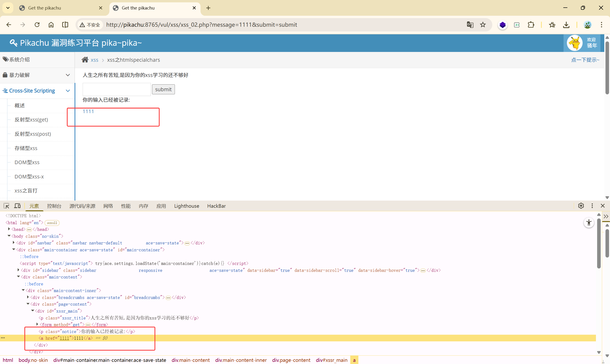610x364 pixels.
Task: Open DevTools settings gear
Action: point(581,206)
